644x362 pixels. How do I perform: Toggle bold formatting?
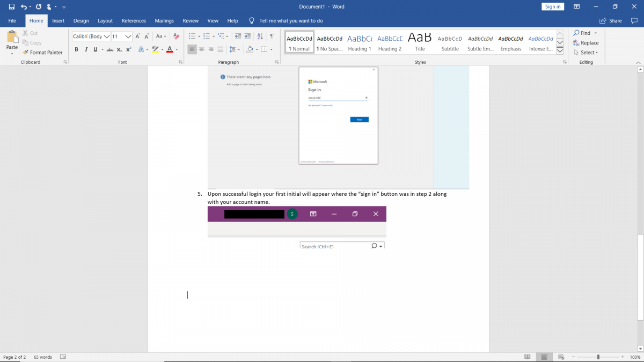(x=76, y=49)
